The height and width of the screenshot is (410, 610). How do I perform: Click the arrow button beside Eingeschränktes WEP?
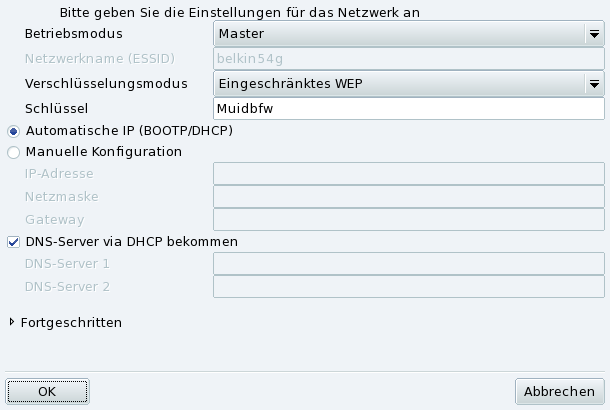pyautogui.click(x=593, y=83)
